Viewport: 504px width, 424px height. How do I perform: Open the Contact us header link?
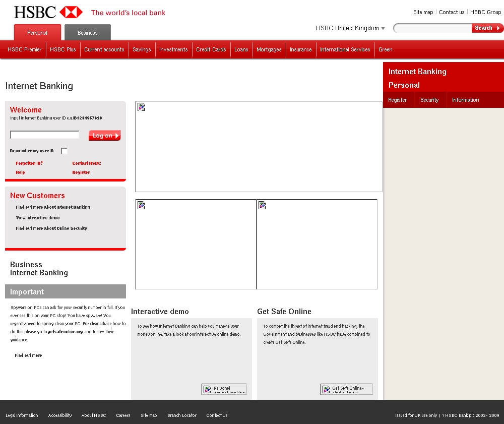[x=452, y=12]
